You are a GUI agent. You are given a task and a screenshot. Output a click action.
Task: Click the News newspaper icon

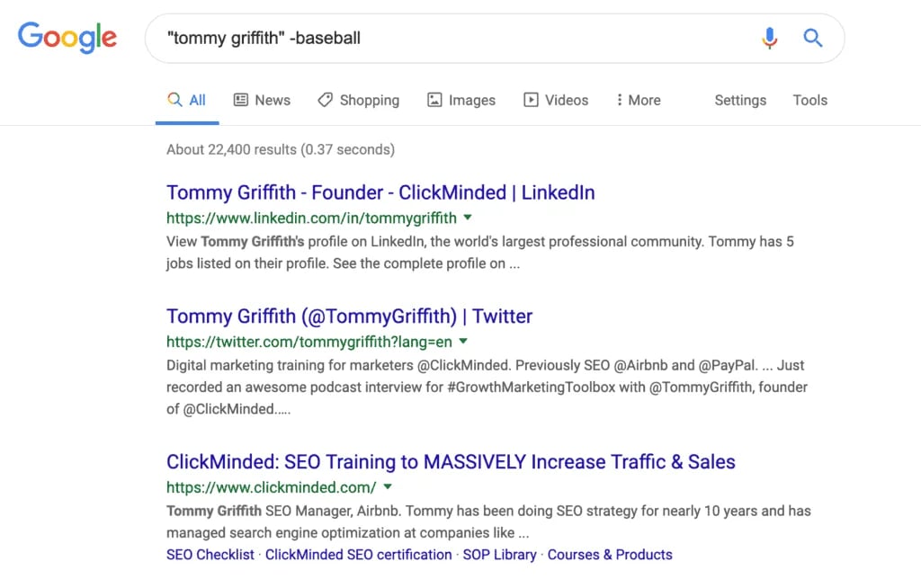pyautogui.click(x=241, y=100)
